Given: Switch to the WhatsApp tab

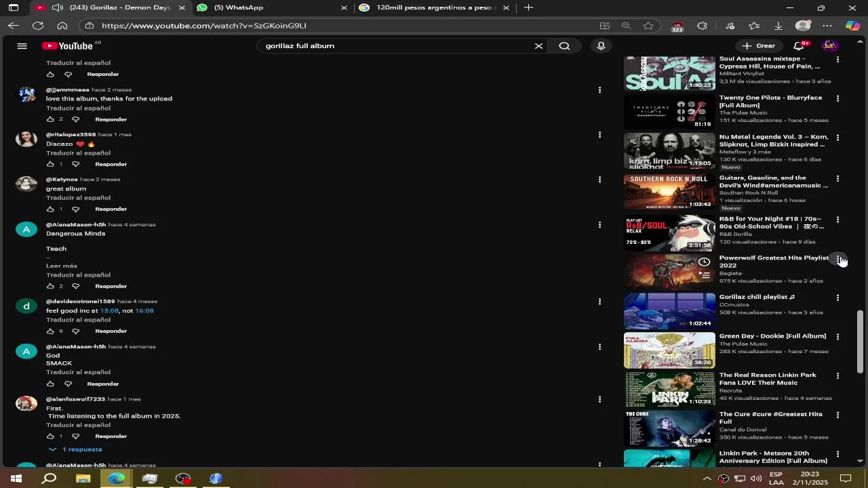Looking at the screenshot, I should tap(271, 7).
